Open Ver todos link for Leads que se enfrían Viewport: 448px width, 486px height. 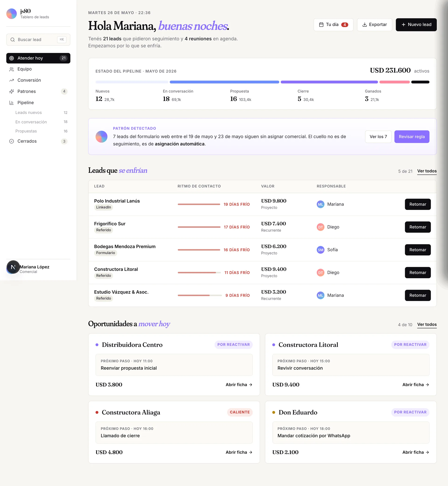(427, 171)
